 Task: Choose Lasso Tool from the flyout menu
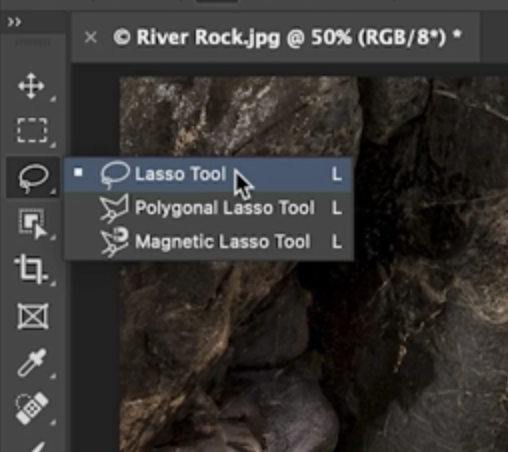click(208, 174)
